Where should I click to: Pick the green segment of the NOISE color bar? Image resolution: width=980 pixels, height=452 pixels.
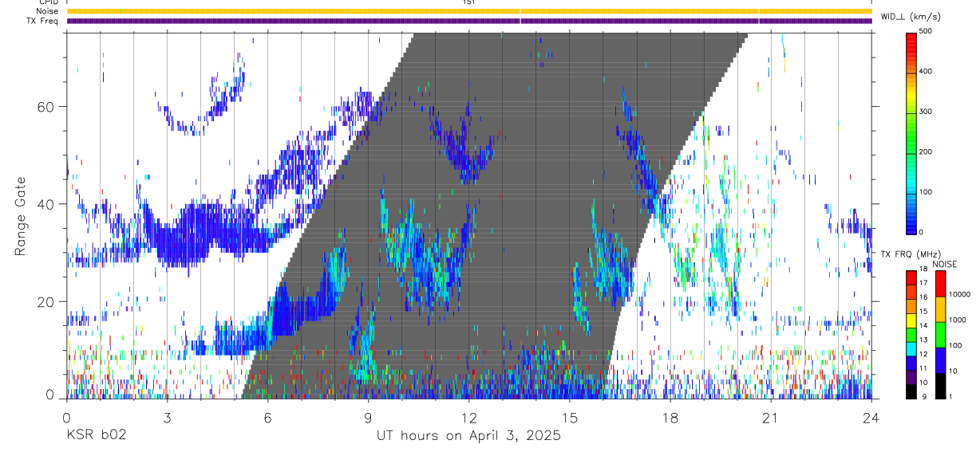(941, 335)
